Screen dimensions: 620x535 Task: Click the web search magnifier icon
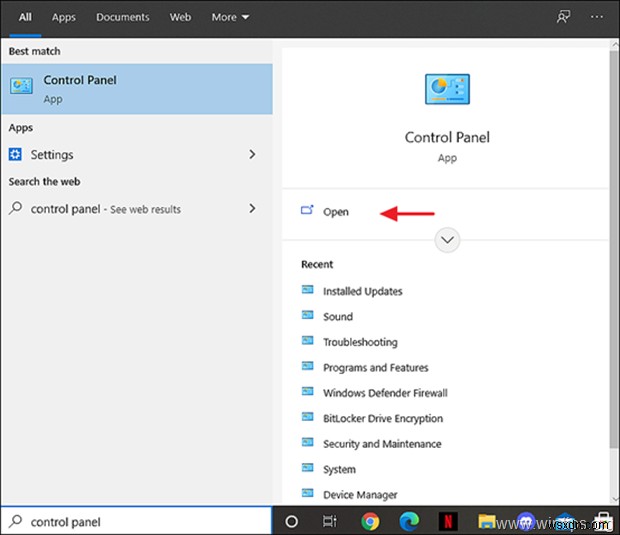(15, 208)
